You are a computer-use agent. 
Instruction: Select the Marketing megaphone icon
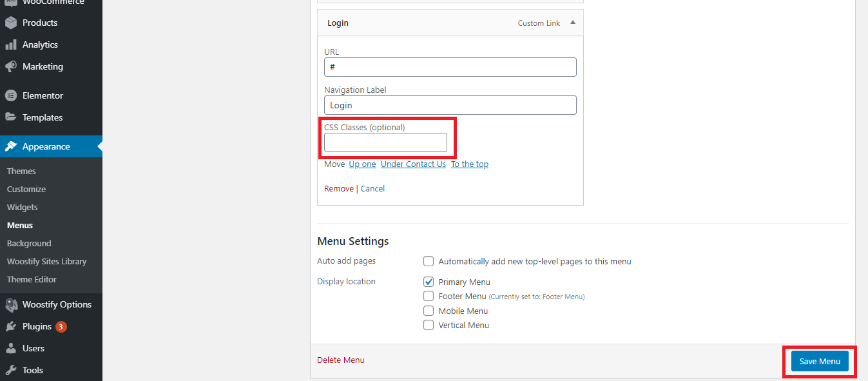point(11,66)
